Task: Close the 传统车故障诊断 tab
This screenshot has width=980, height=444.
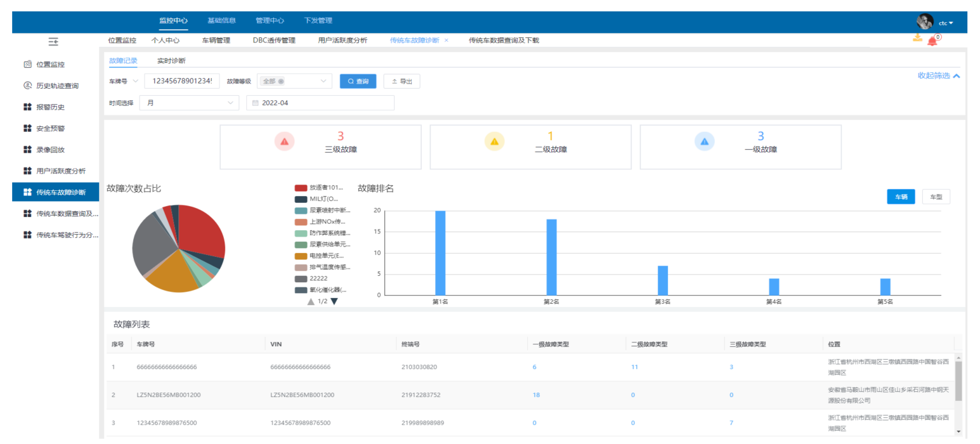Action: (x=447, y=40)
